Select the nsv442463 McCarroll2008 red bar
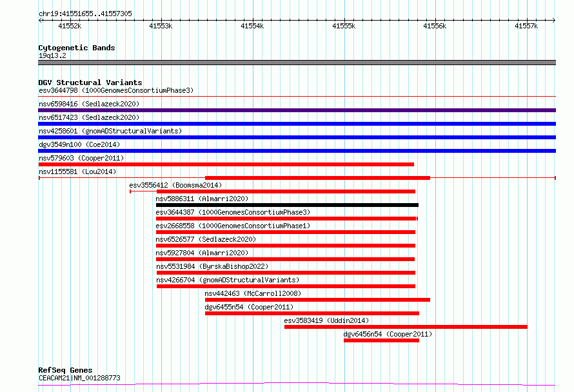 [317, 300]
